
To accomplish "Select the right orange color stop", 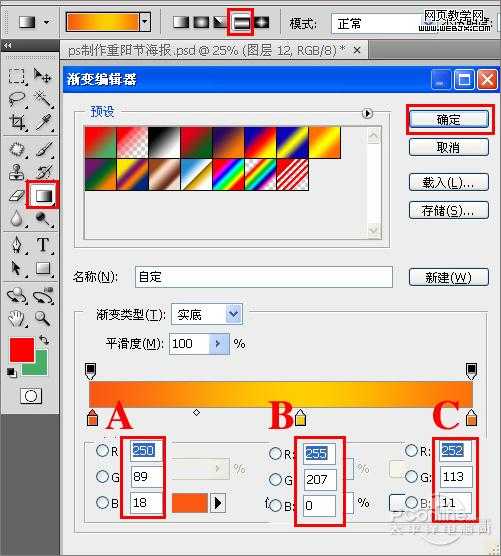I will pyautogui.click(x=471, y=417).
